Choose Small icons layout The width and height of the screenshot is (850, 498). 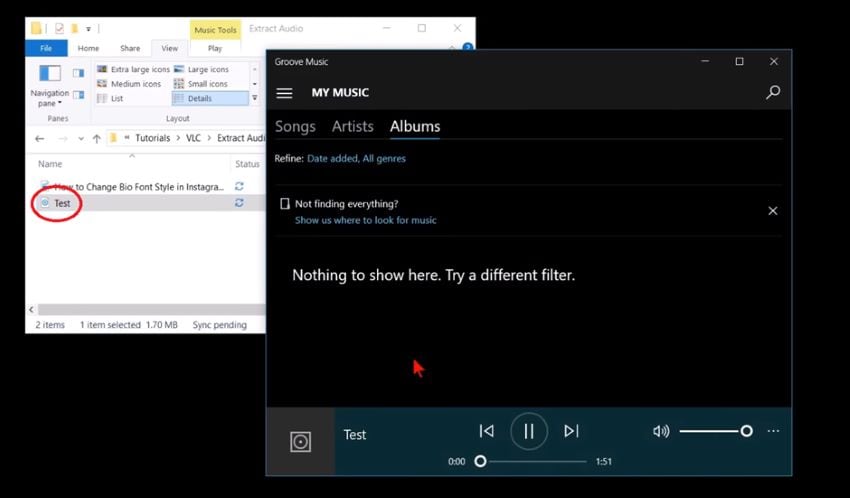click(x=201, y=84)
